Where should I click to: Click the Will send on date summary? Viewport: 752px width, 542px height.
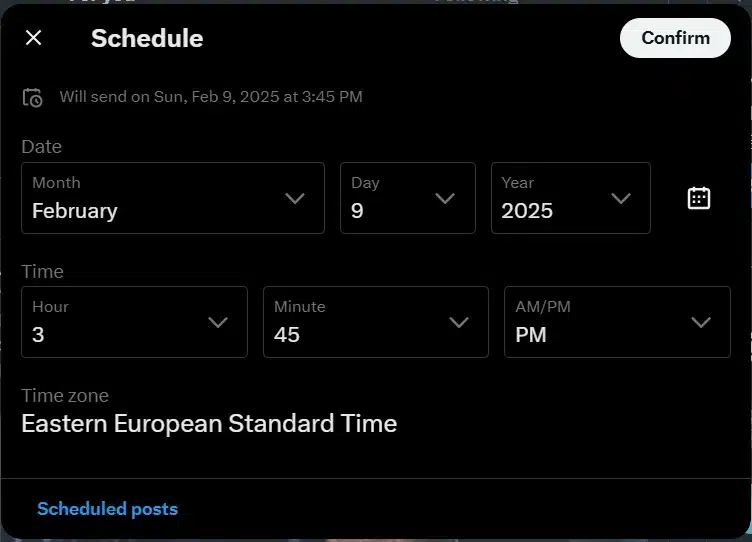pos(211,97)
